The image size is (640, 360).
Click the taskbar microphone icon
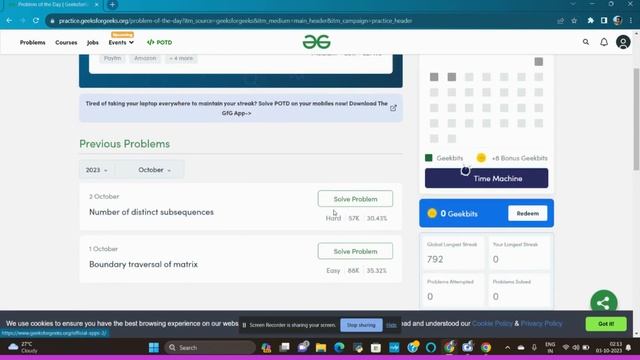534,348
